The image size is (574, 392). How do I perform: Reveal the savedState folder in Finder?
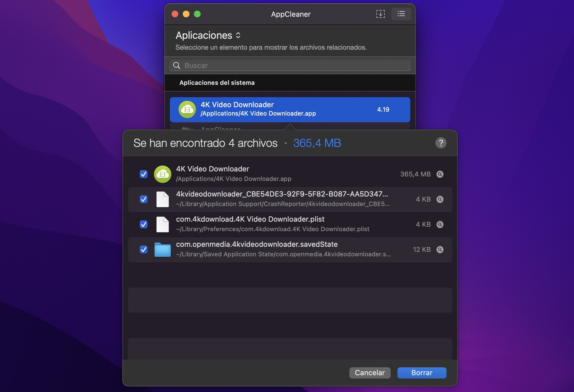(x=440, y=250)
